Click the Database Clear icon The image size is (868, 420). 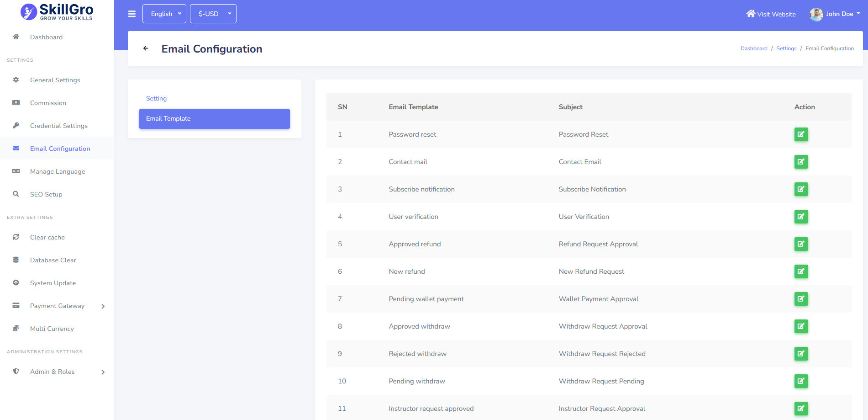pyautogui.click(x=16, y=260)
